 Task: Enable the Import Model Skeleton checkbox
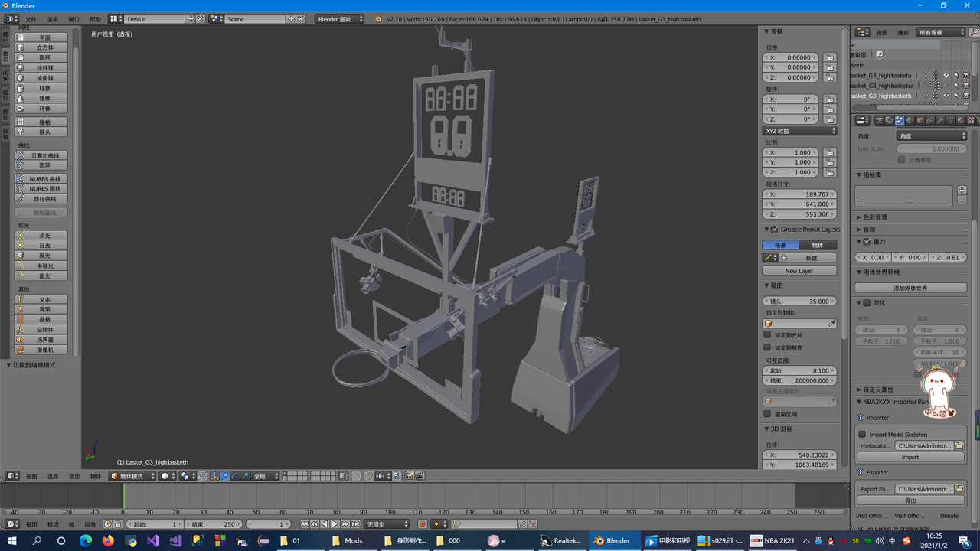(x=862, y=435)
